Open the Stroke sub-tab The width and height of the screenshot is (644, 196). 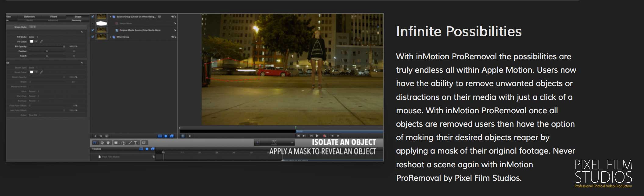tap(30, 20)
